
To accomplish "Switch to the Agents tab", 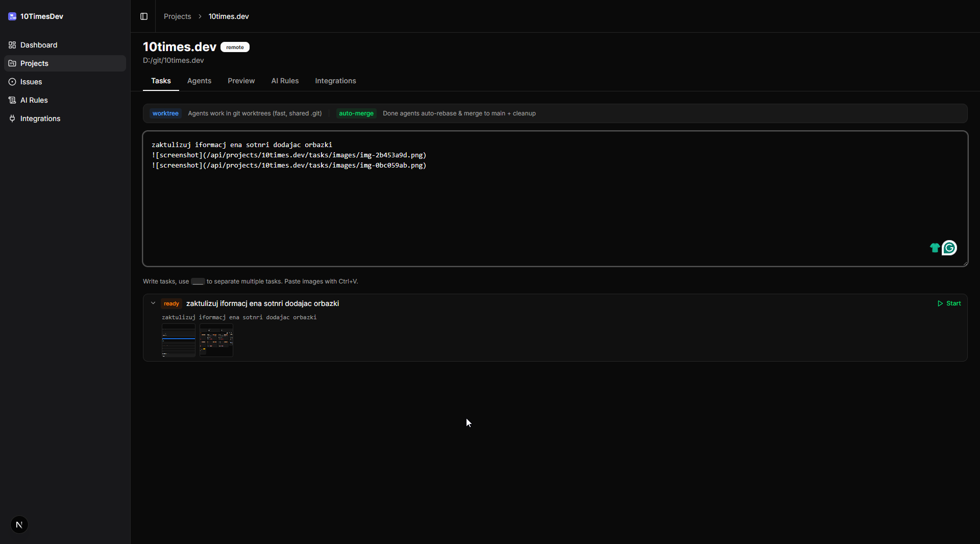I will click(199, 81).
